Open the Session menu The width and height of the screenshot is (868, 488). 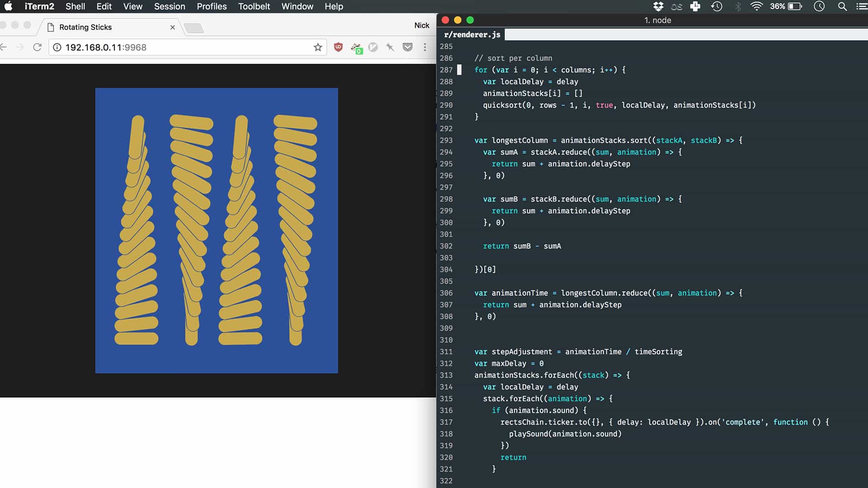click(170, 6)
